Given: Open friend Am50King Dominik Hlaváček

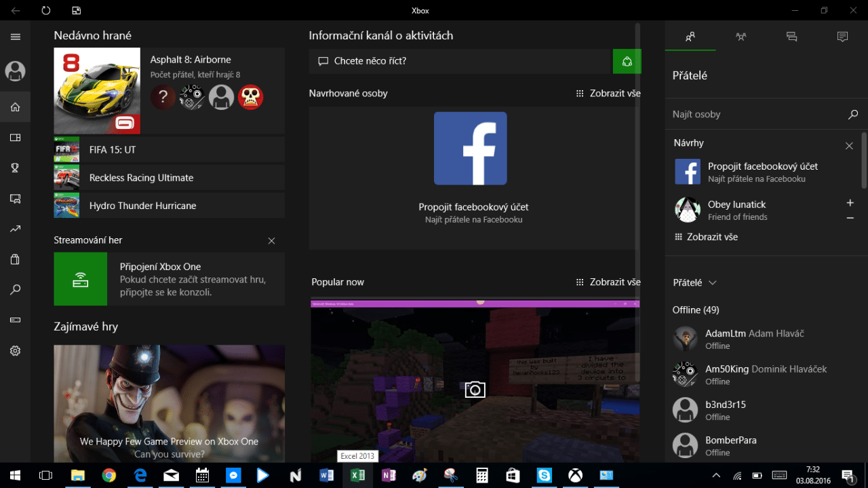Looking at the screenshot, I should pyautogui.click(x=763, y=375).
